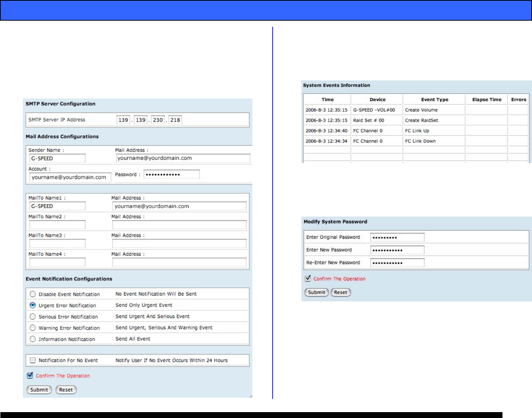Click the MailTo Name2 text field
This screenshot has width=532, height=418.
coord(57,225)
